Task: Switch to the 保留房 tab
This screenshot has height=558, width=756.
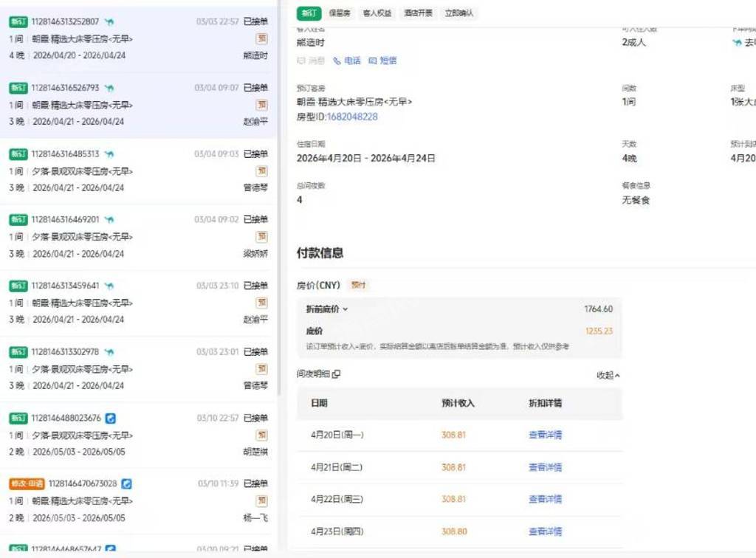Action: pyautogui.click(x=339, y=13)
